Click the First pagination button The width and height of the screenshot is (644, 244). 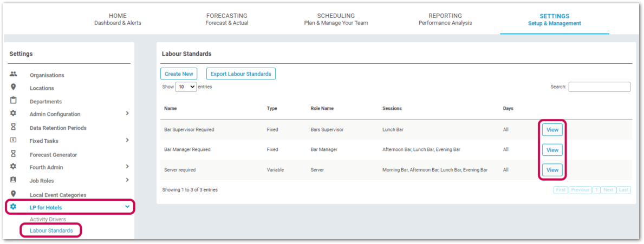pos(561,190)
